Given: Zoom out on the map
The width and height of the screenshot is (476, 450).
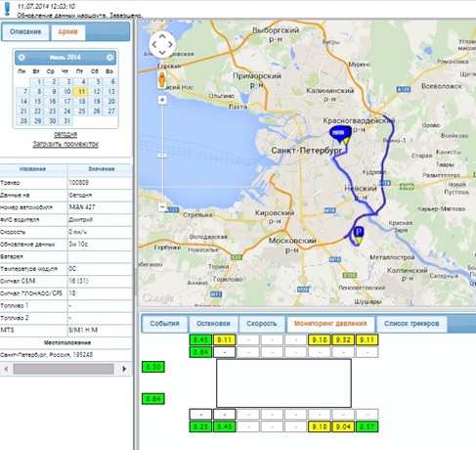Looking at the screenshot, I should (x=162, y=206).
